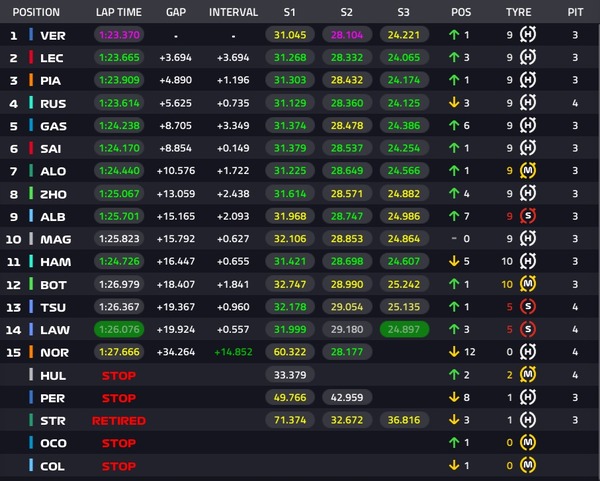600x481 pixels.
Task: Select the LAP TIME column header
Action: (120, 13)
